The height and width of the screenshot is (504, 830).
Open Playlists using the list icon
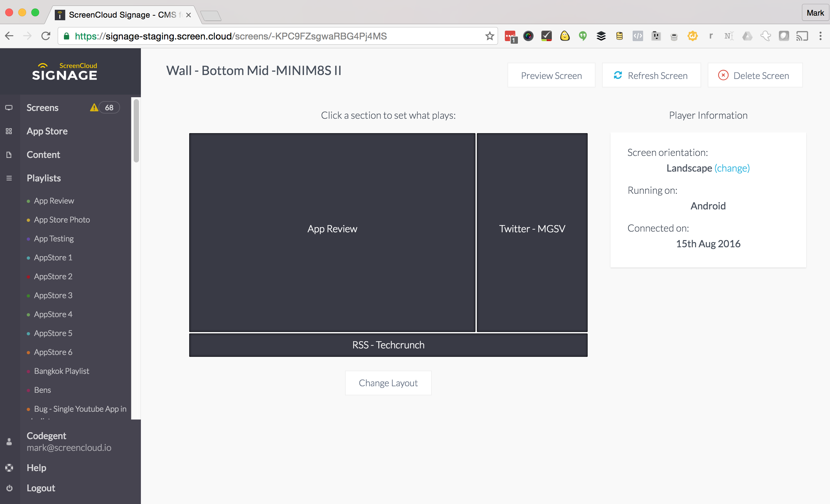click(x=9, y=178)
